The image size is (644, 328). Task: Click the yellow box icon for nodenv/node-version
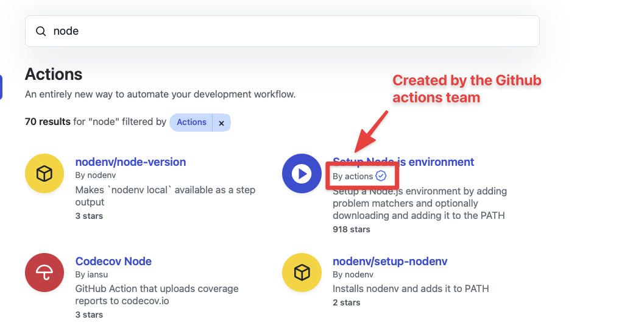click(44, 174)
